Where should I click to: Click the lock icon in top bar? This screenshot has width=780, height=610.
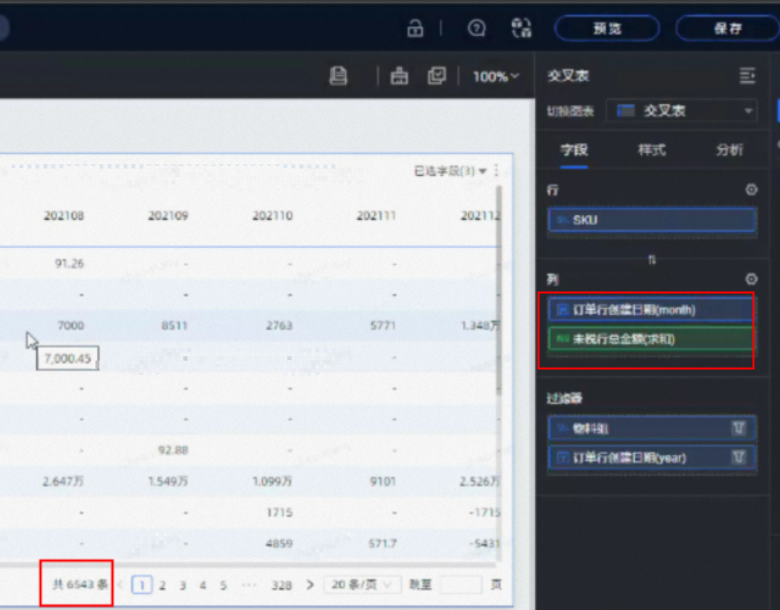click(x=415, y=28)
